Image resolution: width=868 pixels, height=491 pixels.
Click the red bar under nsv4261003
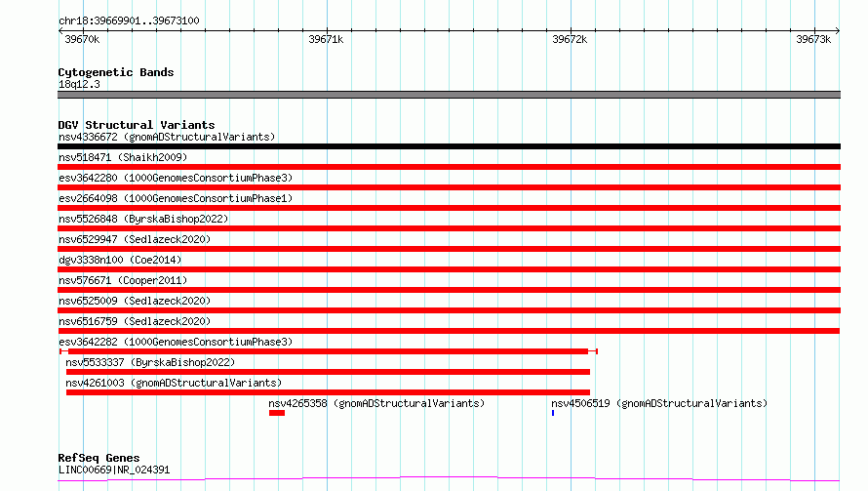(328, 392)
